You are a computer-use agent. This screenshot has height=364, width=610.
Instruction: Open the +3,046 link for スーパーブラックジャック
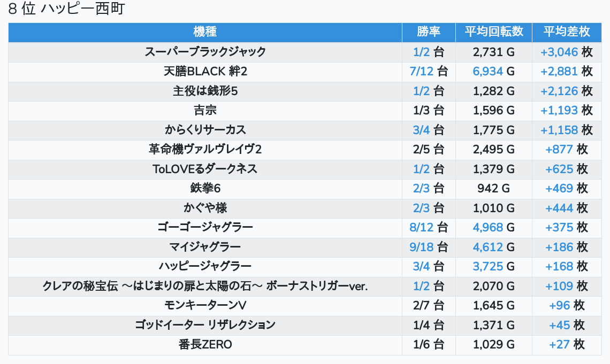click(559, 52)
